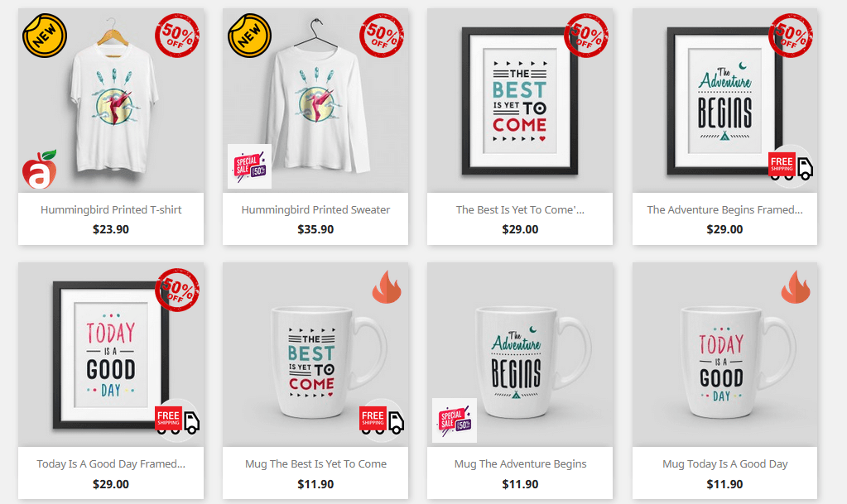
Task: Click Free Shipping badge on Best Is Yet mug
Action: click(x=382, y=420)
